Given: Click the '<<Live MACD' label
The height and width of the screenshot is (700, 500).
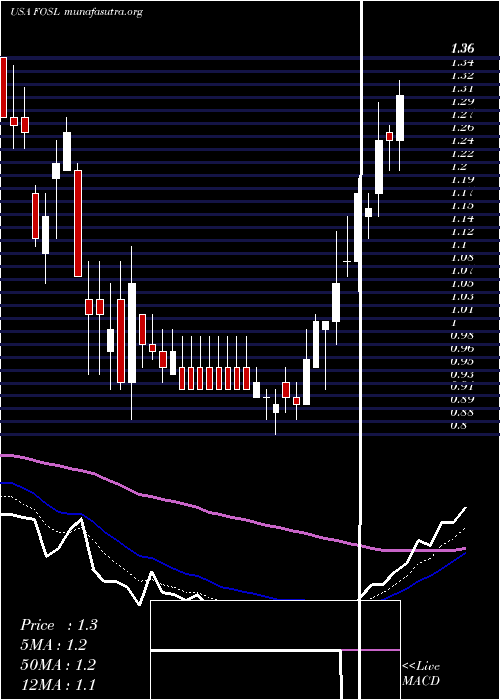Looking at the screenshot, I should click(421, 674).
